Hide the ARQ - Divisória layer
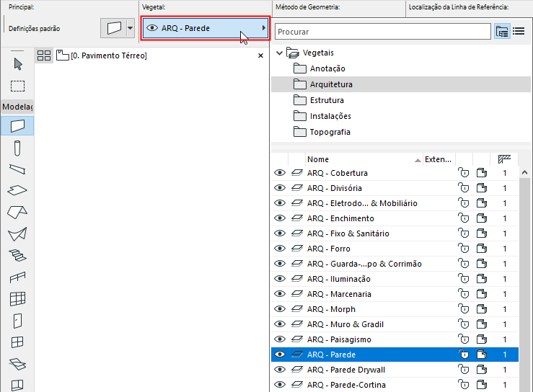 (x=280, y=188)
